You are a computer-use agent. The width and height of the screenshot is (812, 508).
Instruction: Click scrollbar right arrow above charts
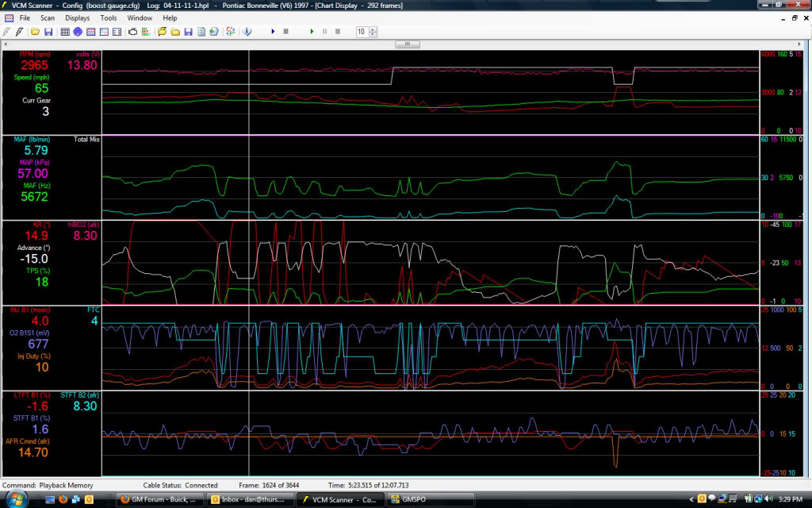799,44
